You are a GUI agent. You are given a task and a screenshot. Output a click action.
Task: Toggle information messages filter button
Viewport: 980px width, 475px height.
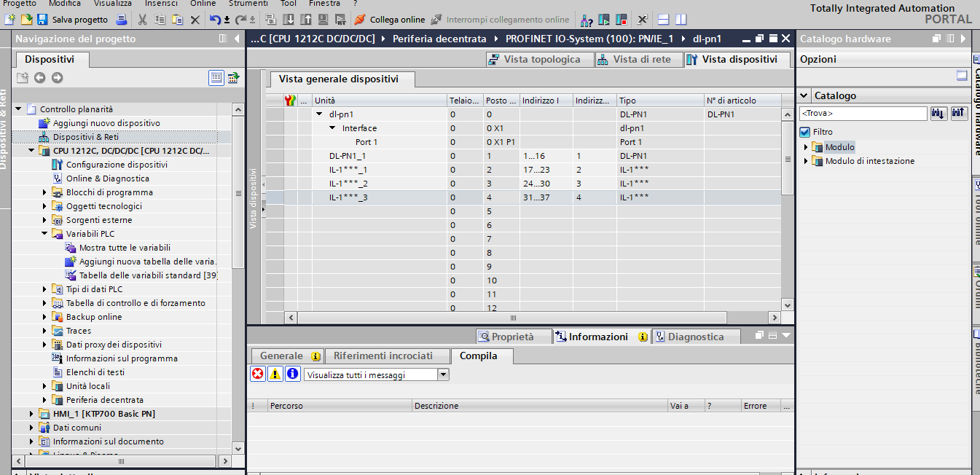click(292, 374)
